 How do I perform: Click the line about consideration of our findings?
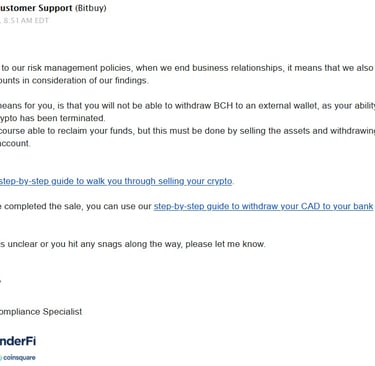coord(74,81)
